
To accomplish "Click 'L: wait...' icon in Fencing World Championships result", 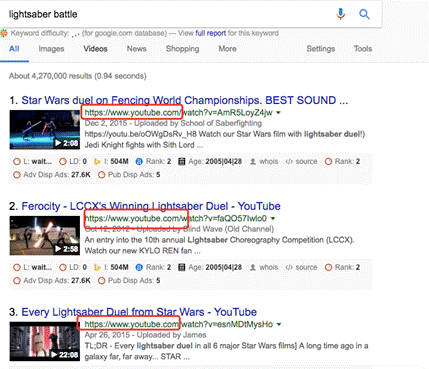I will (x=17, y=162).
